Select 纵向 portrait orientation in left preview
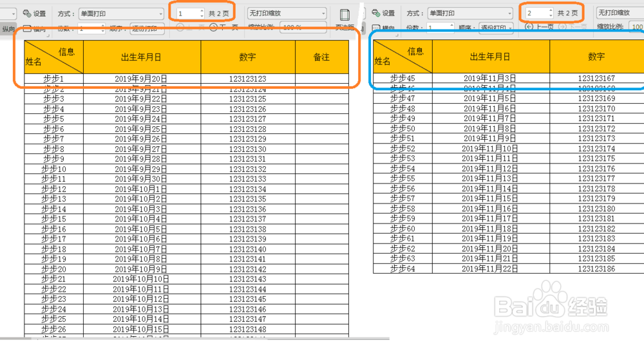Viewport: 644px width, 349px height. (x=8, y=29)
